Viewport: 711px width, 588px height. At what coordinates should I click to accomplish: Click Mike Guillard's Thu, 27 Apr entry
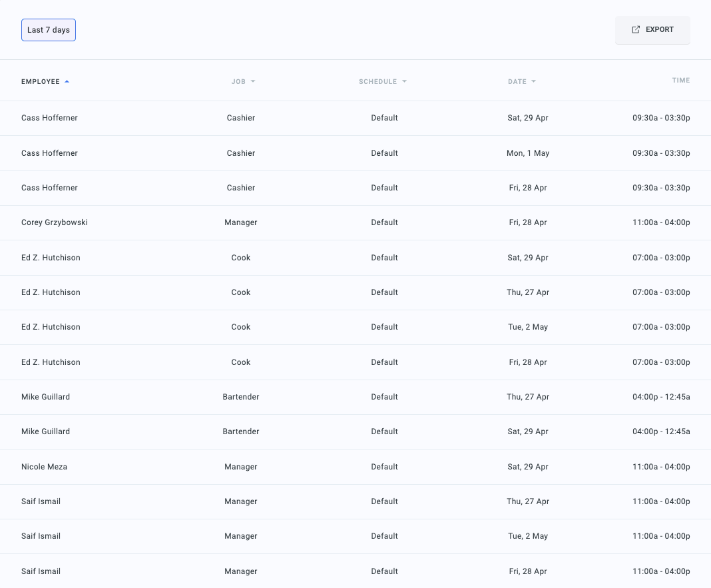coord(527,397)
